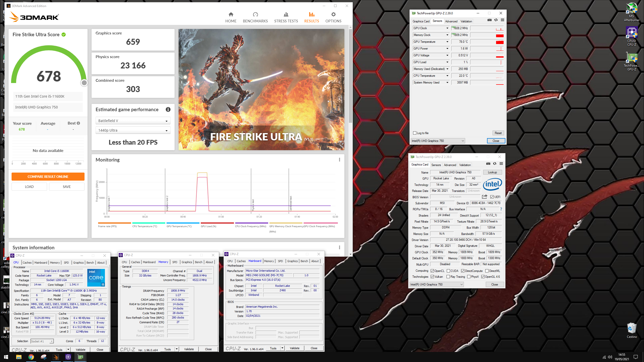Viewport: 644px width, 362px height.
Task: Open MSI Afterburner desktop shortcut
Action: (631, 12)
